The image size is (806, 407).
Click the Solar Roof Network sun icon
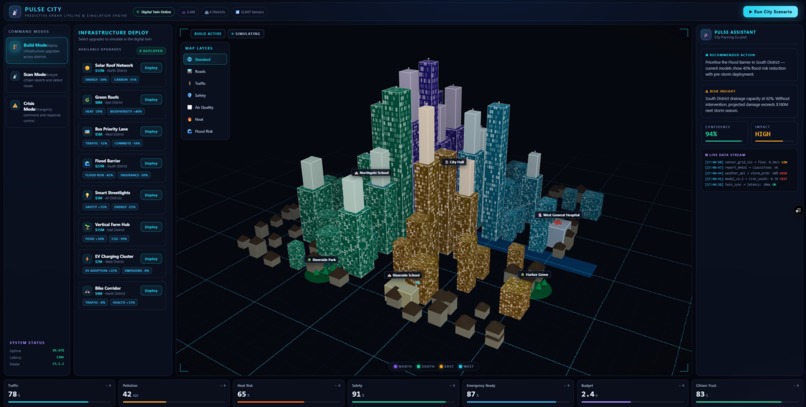coord(87,67)
